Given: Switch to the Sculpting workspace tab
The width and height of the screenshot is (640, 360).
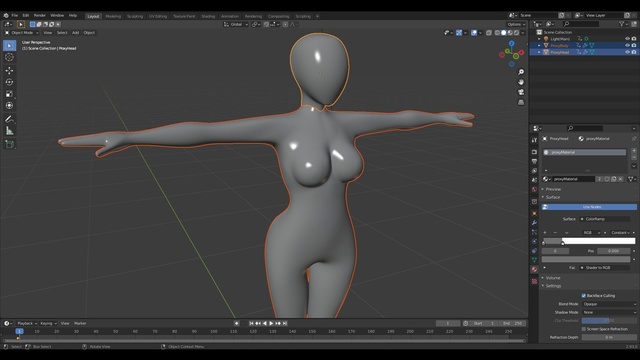Looking at the screenshot, I should click(135, 16).
